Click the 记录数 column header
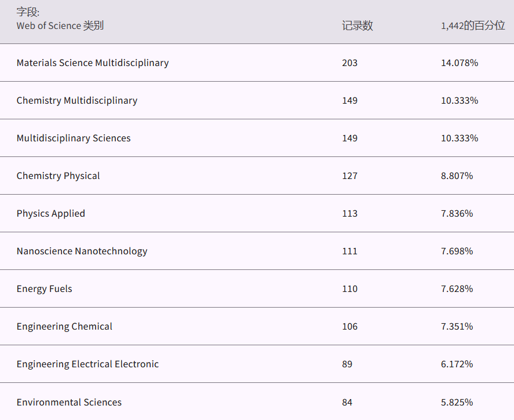This screenshot has height=420, width=514. [x=357, y=25]
